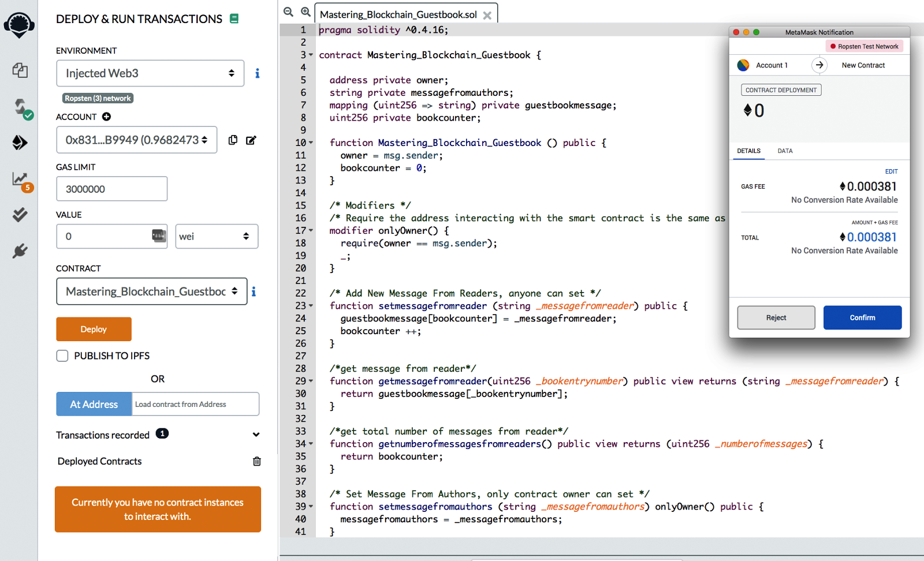Enable the PUBLISH TO IPFS checkbox
Image resolution: width=924 pixels, height=561 pixels.
[x=62, y=356]
